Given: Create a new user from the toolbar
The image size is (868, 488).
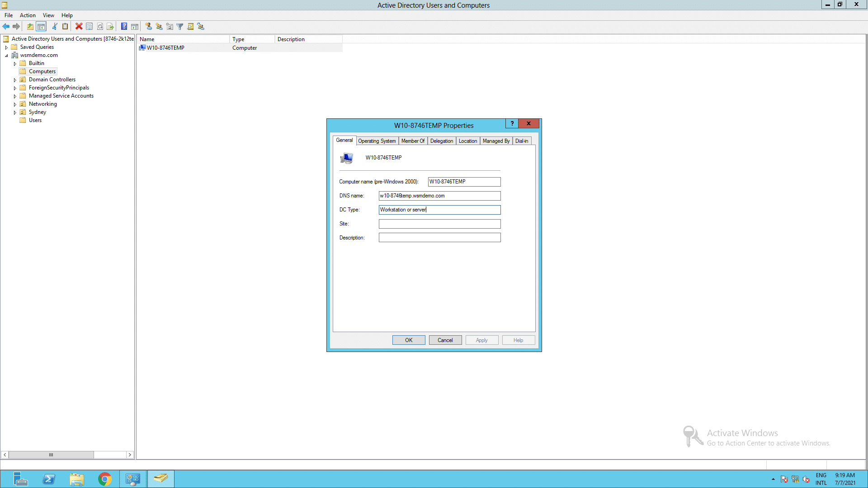Looking at the screenshot, I should (x=149, y=27).
